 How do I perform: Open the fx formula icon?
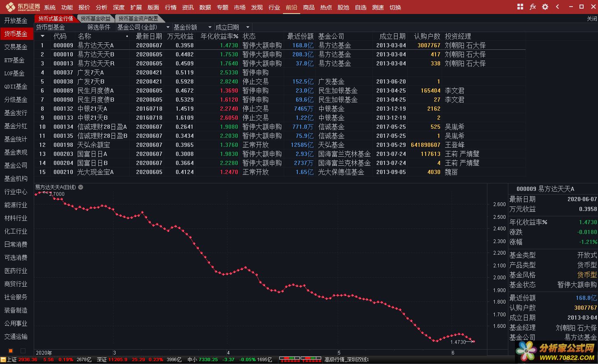[533, 7]
